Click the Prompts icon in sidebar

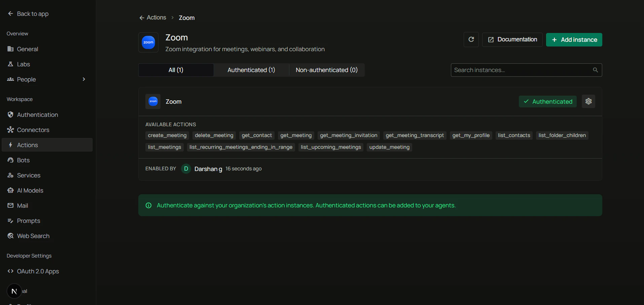point(10,221)
